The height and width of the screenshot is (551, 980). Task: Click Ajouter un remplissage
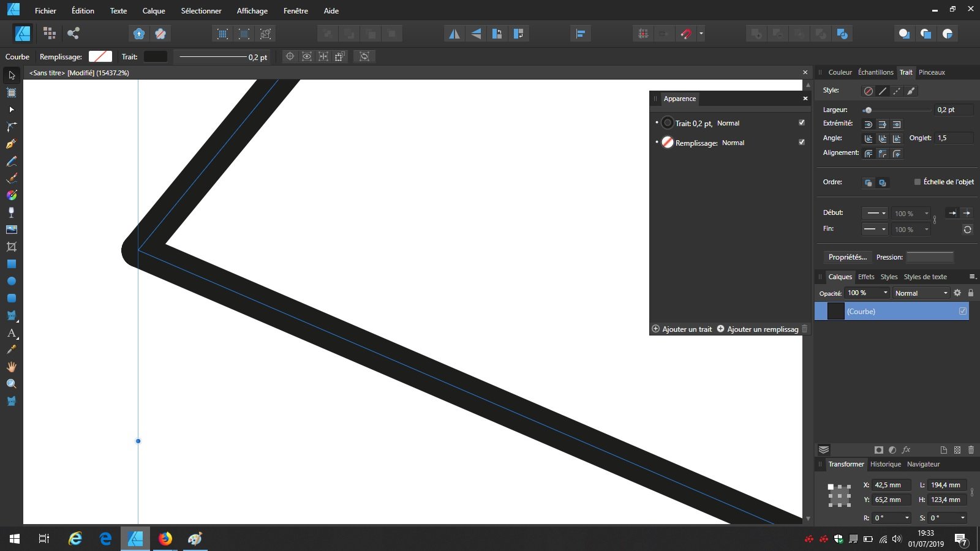coord(761,329)
